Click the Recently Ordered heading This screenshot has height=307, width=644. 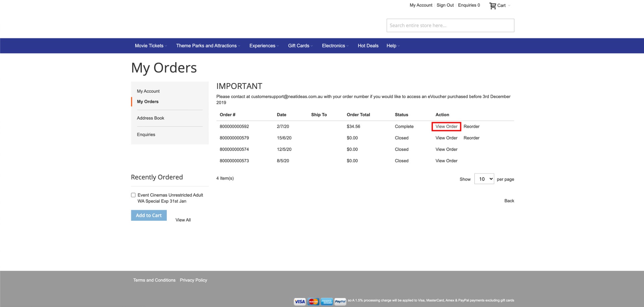click(x=157, y=177)
